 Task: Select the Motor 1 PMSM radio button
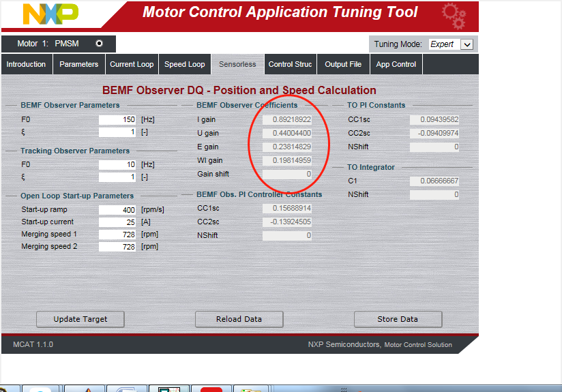coord(100,44)
